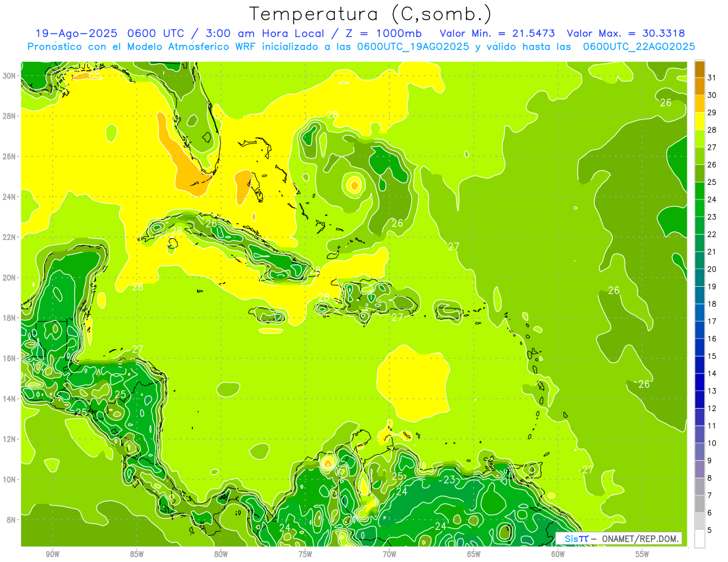
Task: Click the "8N" latitude axis label
Action: tap(11, 520)
